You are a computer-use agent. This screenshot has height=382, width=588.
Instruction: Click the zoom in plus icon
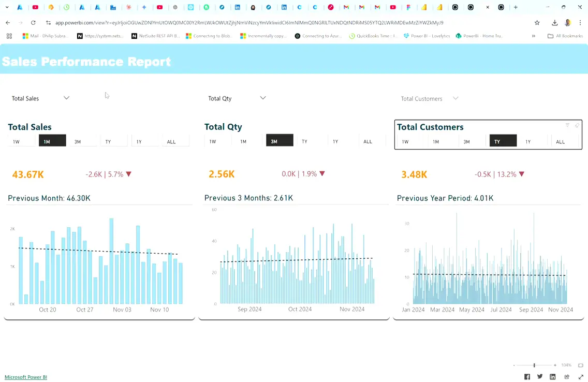(x=555, y=365)
